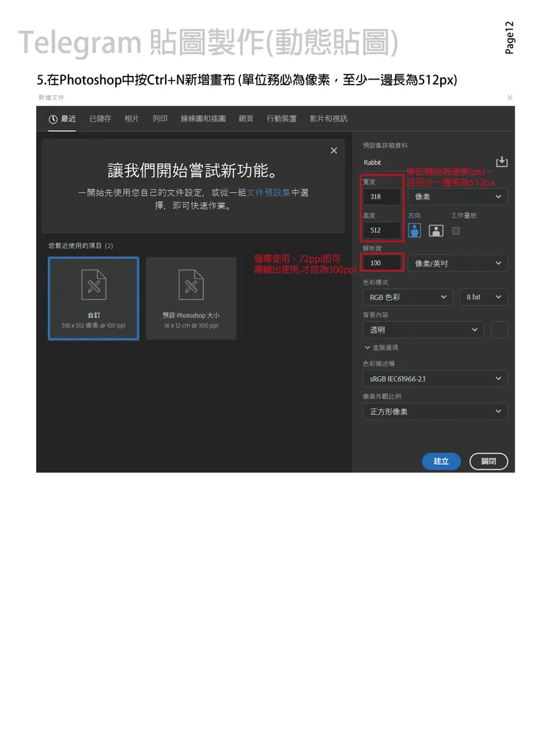Image resolution: width=535 pixels, height=756 pixels.
Task: Click the width field showing 318
Action: [x=382, y=197]
